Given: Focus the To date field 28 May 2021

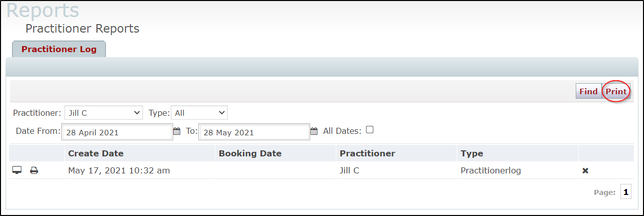Looking at the screenshot, I should (x=254, y=132).
